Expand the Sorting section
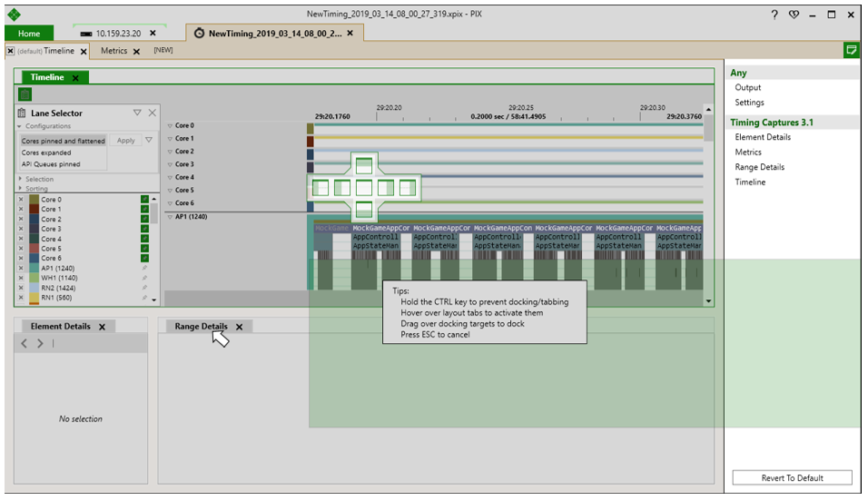 coord(20,188)
